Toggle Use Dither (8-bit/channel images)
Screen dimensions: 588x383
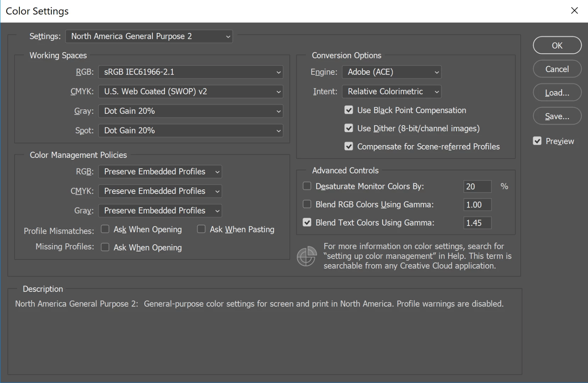click(349, 128)
